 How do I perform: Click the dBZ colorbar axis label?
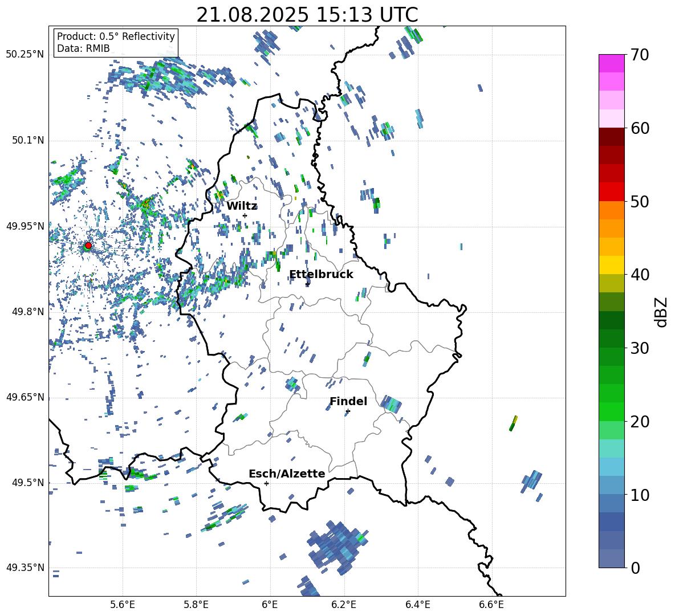[x=661, y=312]
